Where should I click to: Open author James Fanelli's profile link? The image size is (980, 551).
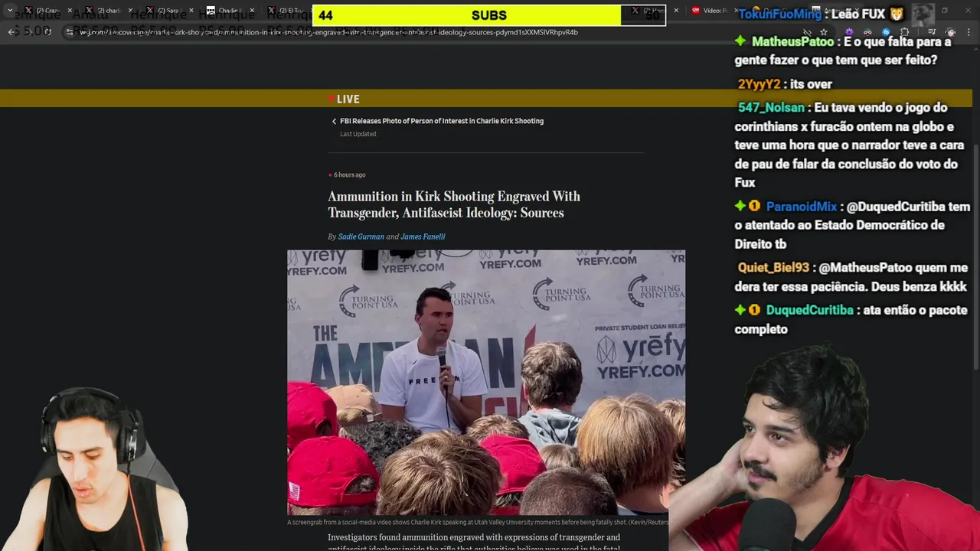pyautogui.click(x=423, y=236)
